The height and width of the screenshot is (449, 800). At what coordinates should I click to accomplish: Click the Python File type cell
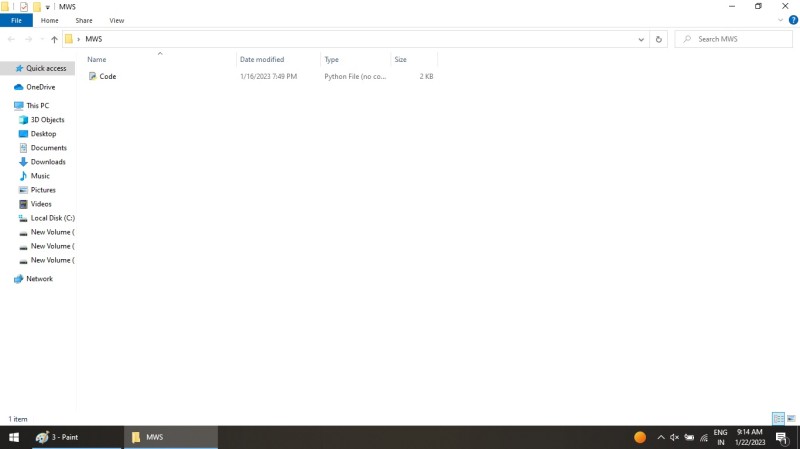click(x=355, y=76)
